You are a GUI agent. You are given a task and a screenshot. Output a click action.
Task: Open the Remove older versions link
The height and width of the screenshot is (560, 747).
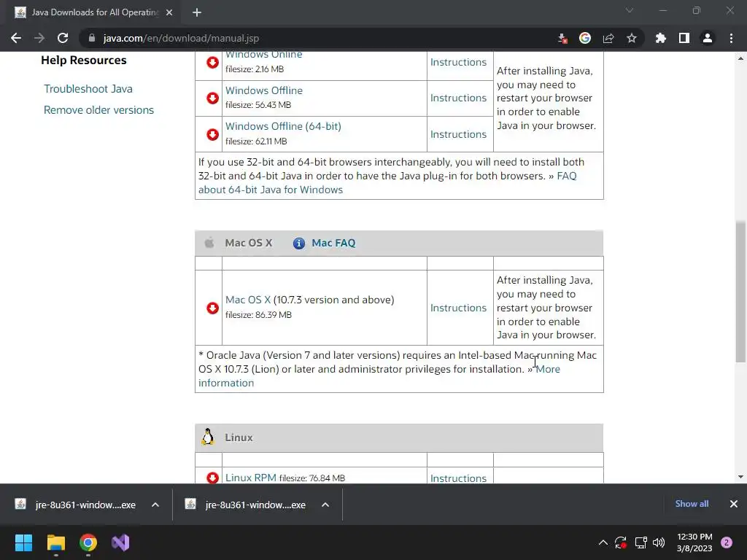click(x=98, y=110)
